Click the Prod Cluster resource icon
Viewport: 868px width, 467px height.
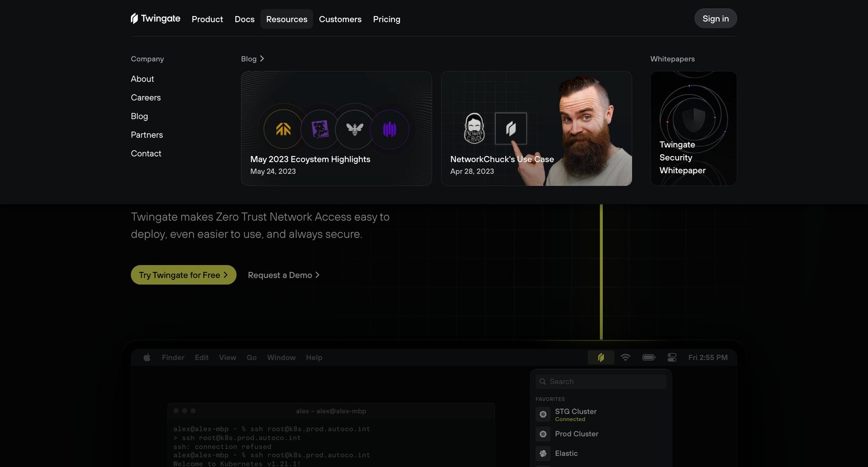543,434
